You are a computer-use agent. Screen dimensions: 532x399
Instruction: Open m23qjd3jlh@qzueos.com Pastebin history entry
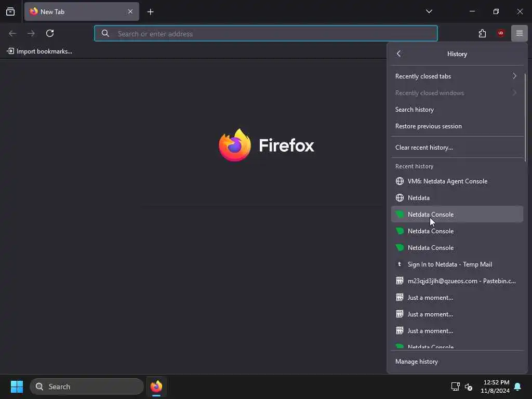tap(457, 281)
